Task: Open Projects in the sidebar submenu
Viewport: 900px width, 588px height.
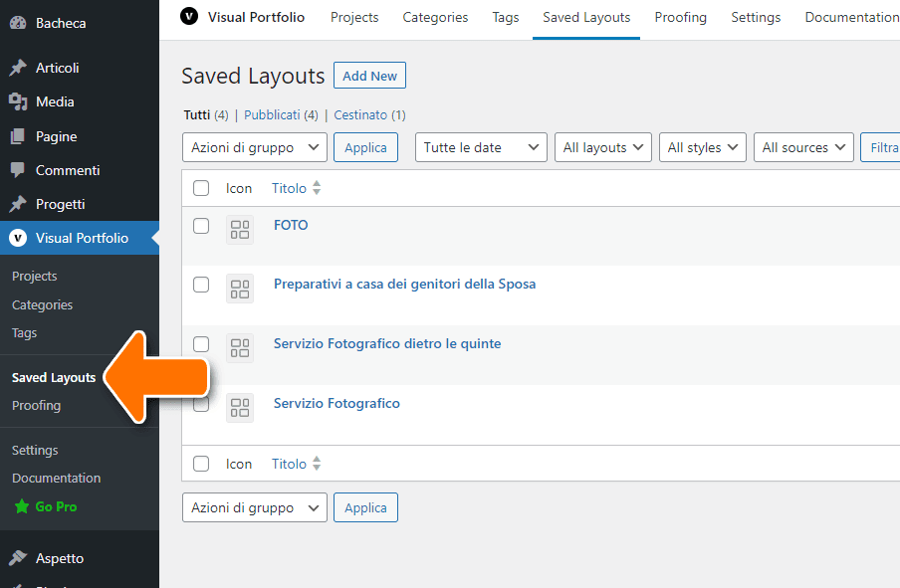Action: (35, 276)
